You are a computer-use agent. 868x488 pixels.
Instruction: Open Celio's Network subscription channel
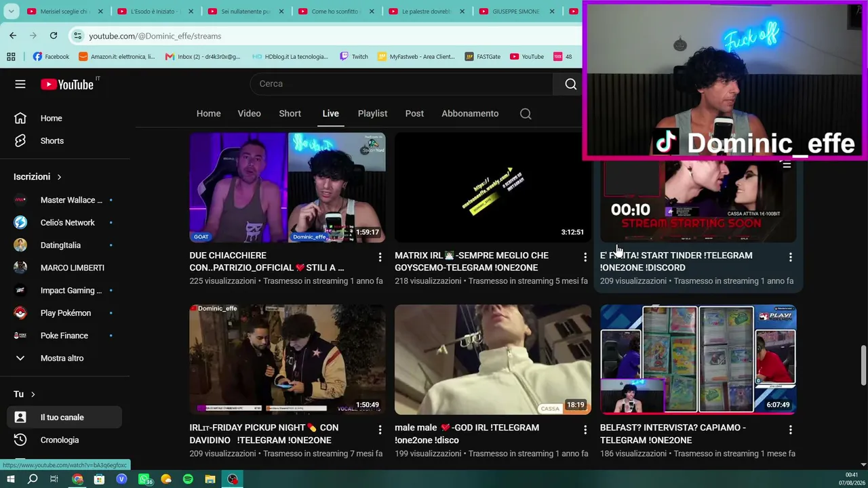[x=64, y=223]
